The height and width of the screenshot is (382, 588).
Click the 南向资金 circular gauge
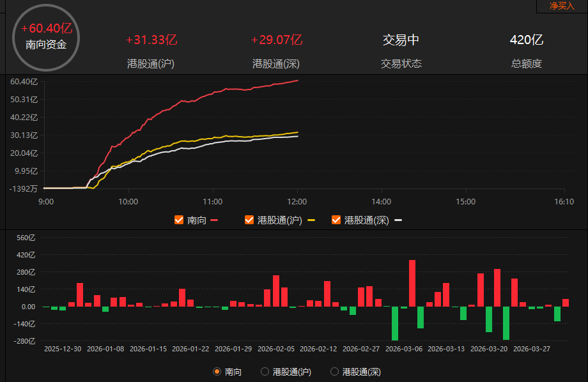pyautogui.click(x=45, y=37)
